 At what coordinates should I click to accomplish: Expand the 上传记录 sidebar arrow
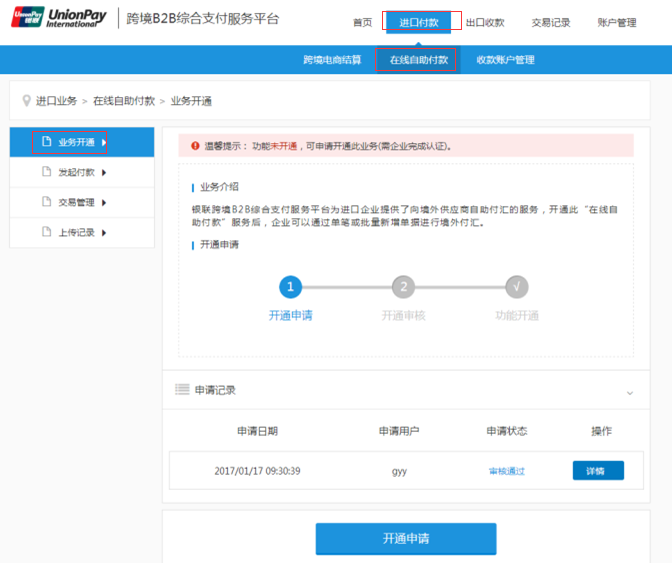(x=103, y=233)
